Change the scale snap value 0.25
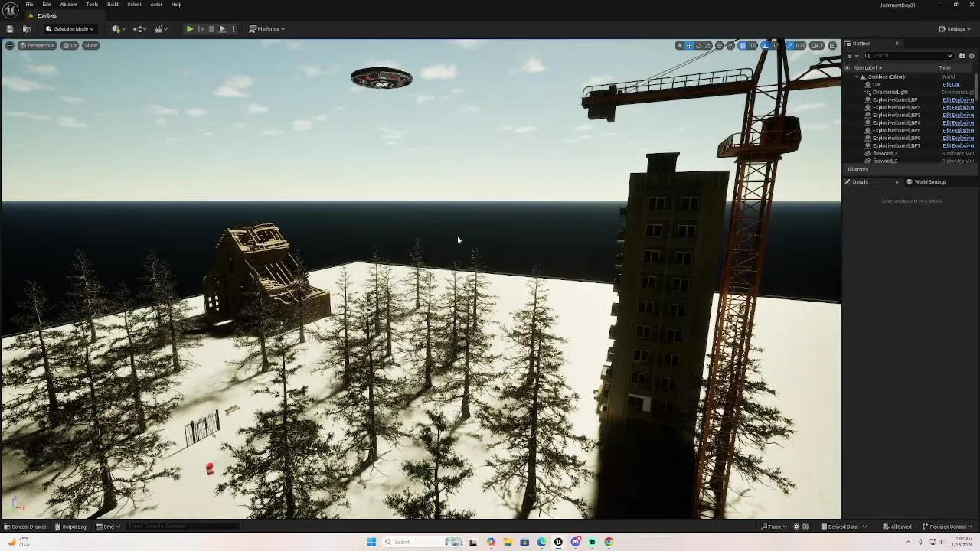Screen dimensions: 980x551 click(x=800, y=45)
